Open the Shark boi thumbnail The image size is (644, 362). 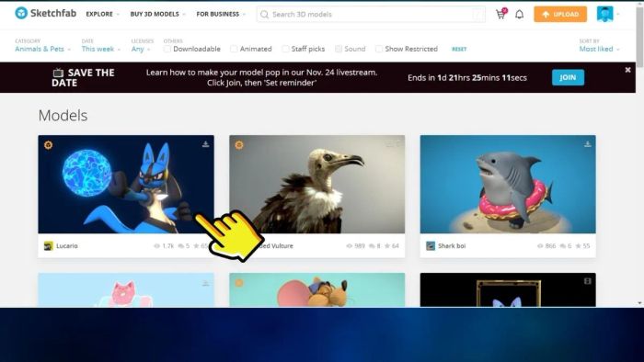508,184
